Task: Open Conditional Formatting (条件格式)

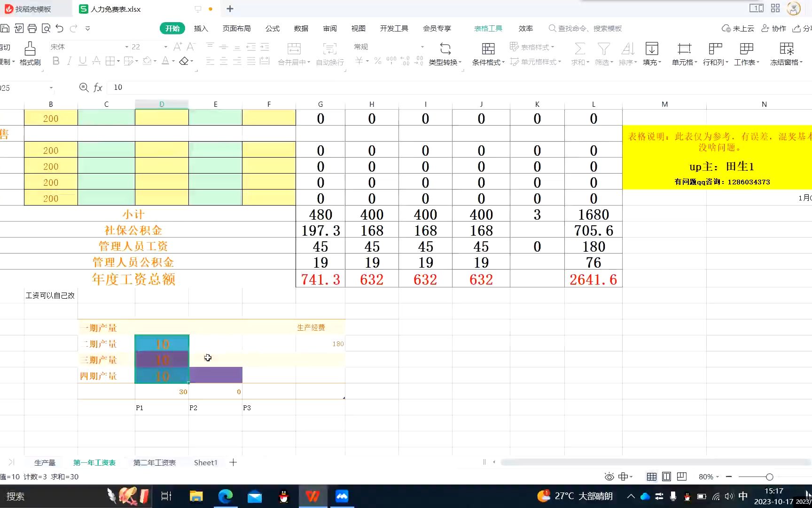Action: pyautogui.click(x=488, y=54)
